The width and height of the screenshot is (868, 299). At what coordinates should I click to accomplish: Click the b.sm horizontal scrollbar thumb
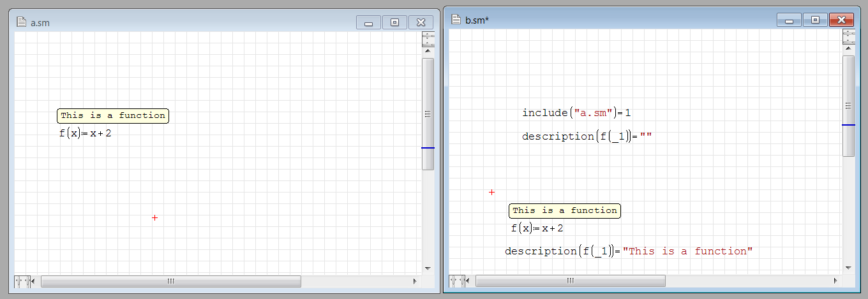(x=570, y=281)
